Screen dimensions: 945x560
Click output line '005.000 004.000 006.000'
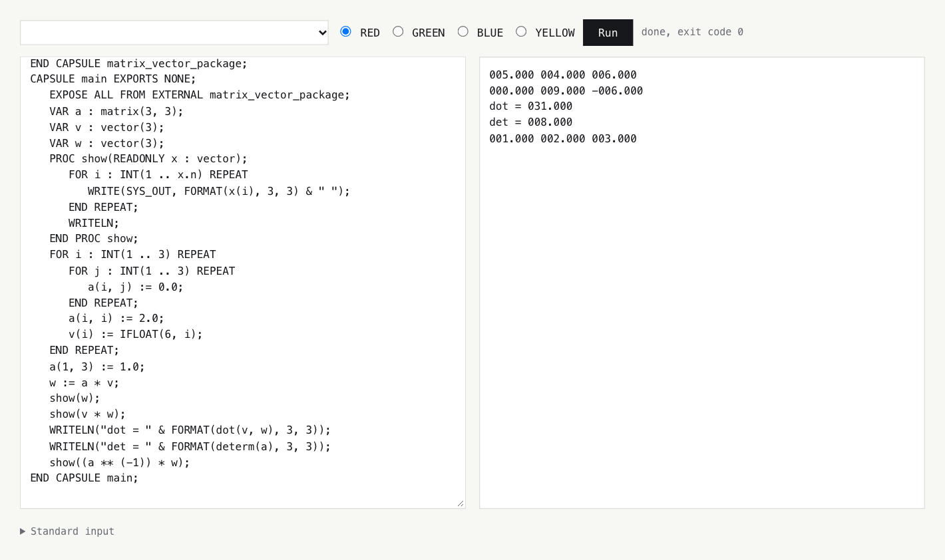(x=563, y=75)
